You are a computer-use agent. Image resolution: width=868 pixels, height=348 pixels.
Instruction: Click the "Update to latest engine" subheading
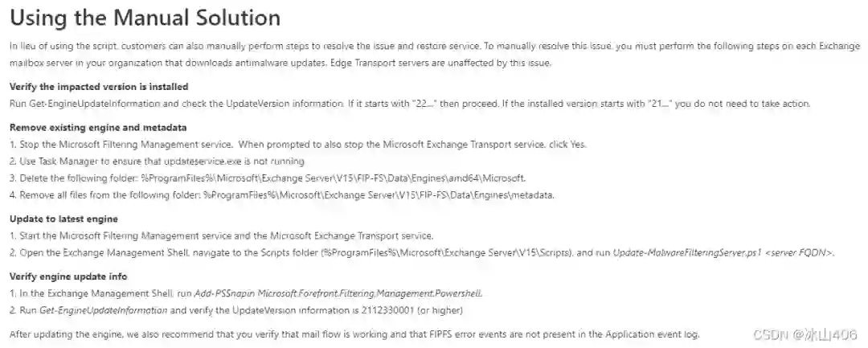pos(63,219)
